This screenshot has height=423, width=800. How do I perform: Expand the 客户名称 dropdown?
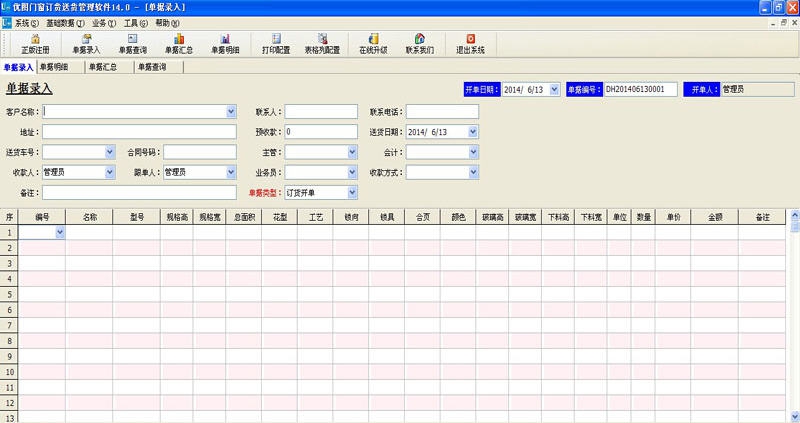(x=231, y=111)
